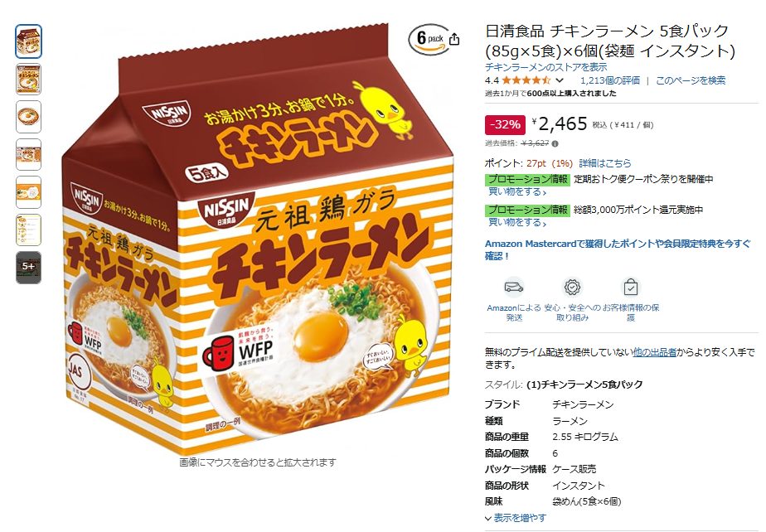The width and height of the screenshot is (766, 532).
Task: Select the ramen bowl thumbnail
Action: [x=29, y=117]
